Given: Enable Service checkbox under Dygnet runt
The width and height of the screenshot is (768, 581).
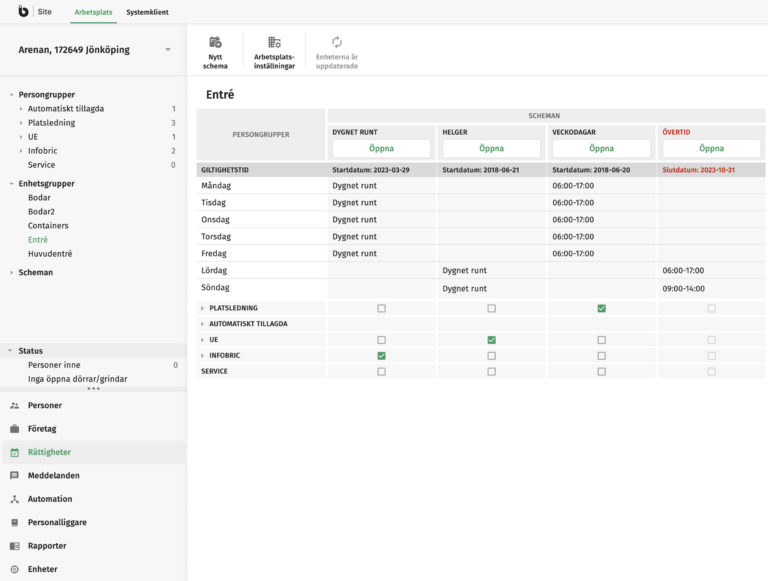Looking at the screenshot, I should tap(381, 371).
